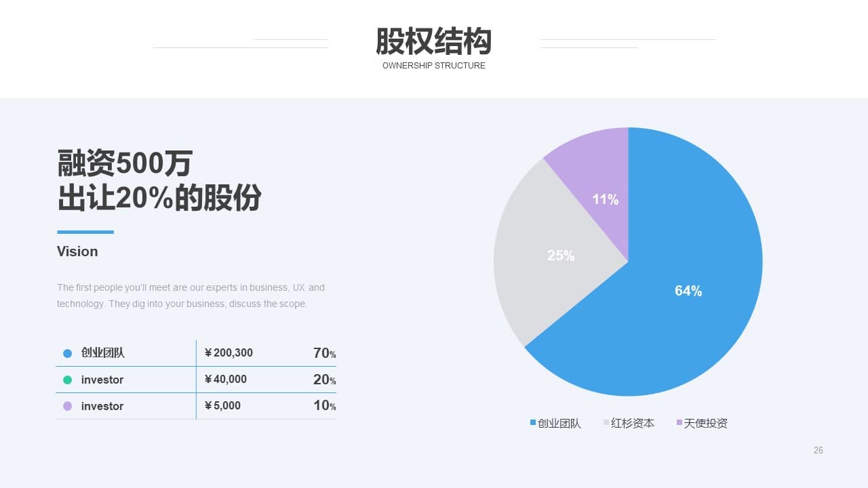The image size is (868, 488).
Task: Click the blue dot beside 创业团队
Action: coord(67,353)
